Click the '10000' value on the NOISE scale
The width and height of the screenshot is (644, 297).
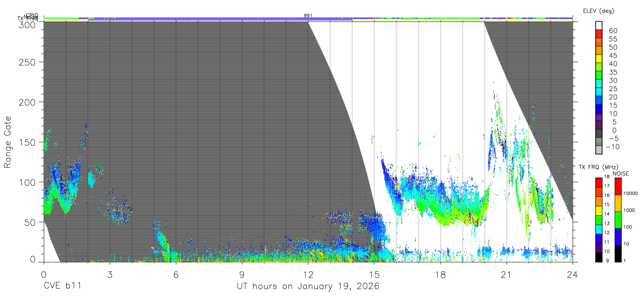coord(632,193)
